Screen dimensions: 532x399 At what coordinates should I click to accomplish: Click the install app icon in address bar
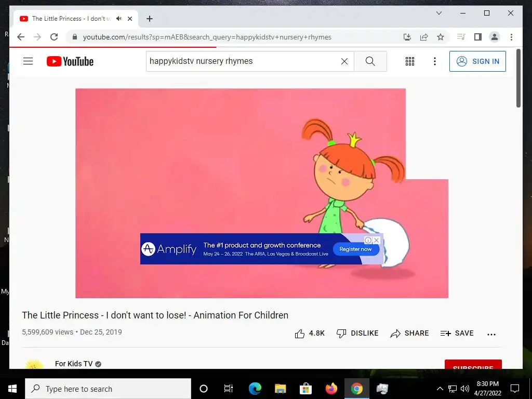407,37
